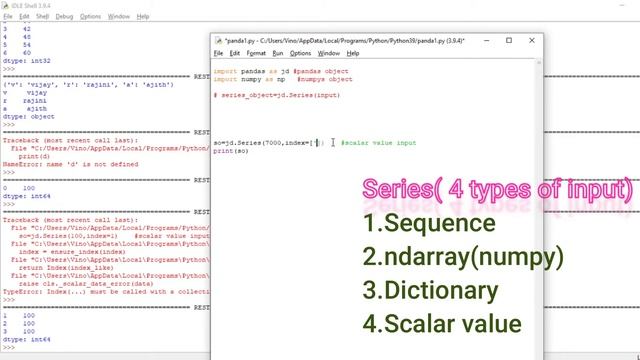Open Options menu in IDLE Shell window
This screenshot has width=640, height=360.
click(90, 16)
